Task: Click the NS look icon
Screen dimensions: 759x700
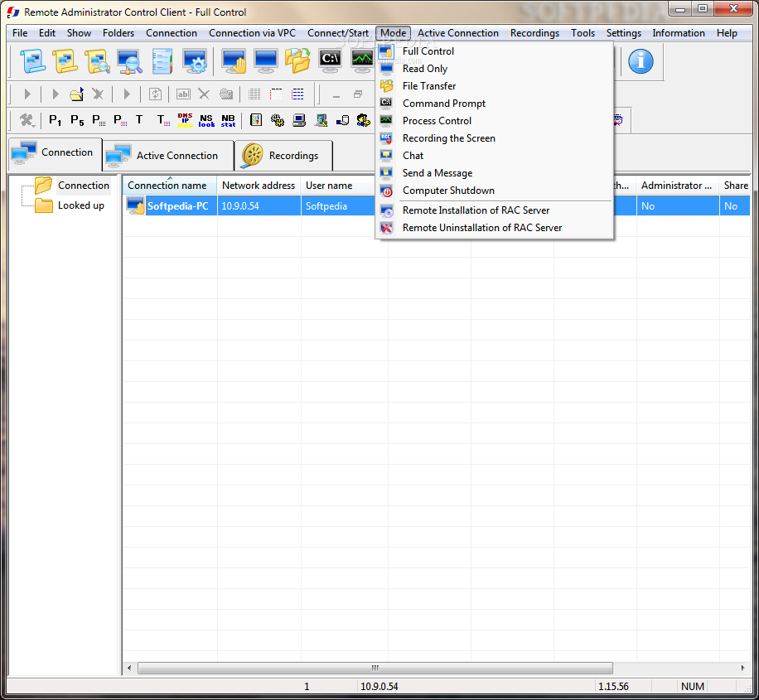Action: 206,120
